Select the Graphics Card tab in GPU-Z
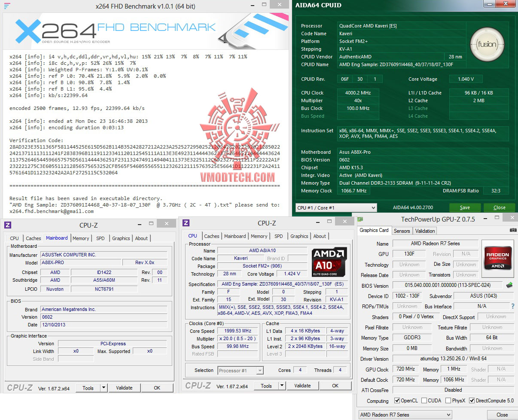Image resolution: width=518 pixels, height=420 pixels. coord(374,231)
